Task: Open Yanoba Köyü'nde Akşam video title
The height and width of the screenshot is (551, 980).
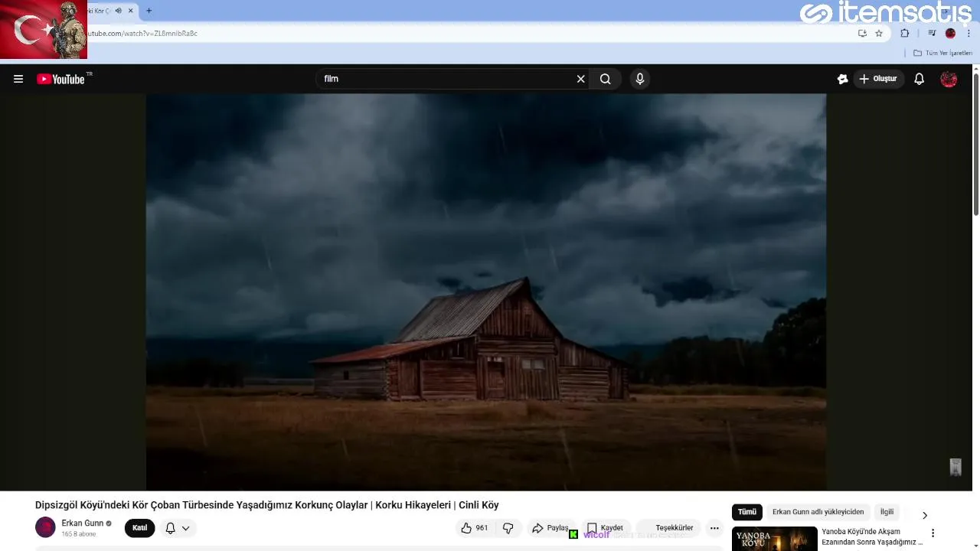Action: point(872,536)
